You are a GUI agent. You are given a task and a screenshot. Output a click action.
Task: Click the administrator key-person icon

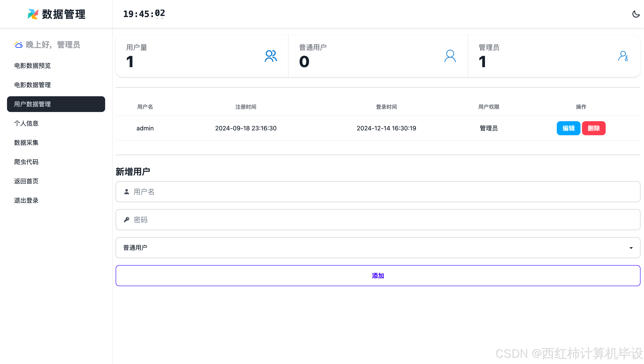pyautogui.click(x=623, y=56)
